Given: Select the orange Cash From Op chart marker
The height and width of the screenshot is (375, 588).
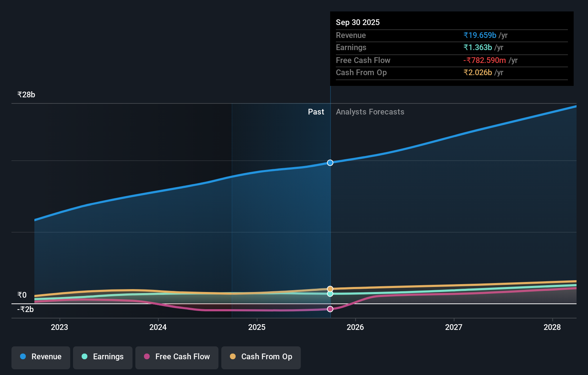Looking at the screenshot, I should point(329,288).
